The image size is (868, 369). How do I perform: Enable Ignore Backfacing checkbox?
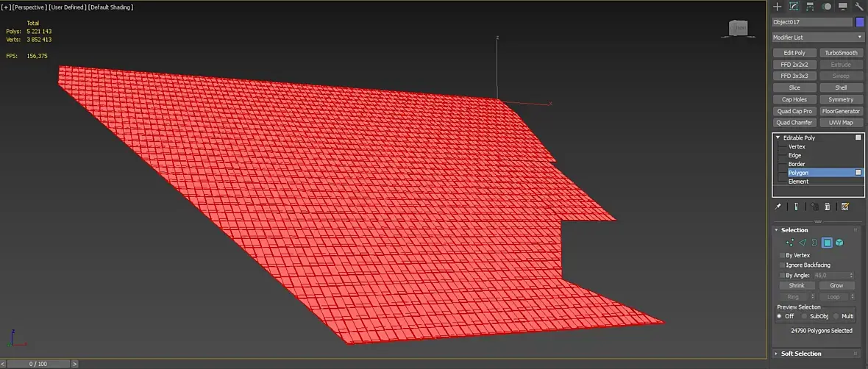782,265
